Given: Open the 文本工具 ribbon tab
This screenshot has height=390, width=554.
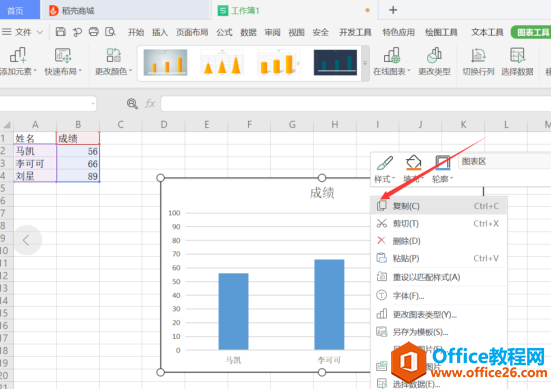Looking at the screenshot, I should 487,32.
